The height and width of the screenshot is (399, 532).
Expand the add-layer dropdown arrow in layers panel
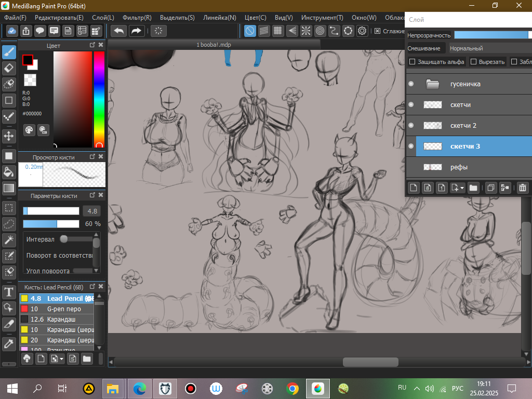tap(461, 188)
